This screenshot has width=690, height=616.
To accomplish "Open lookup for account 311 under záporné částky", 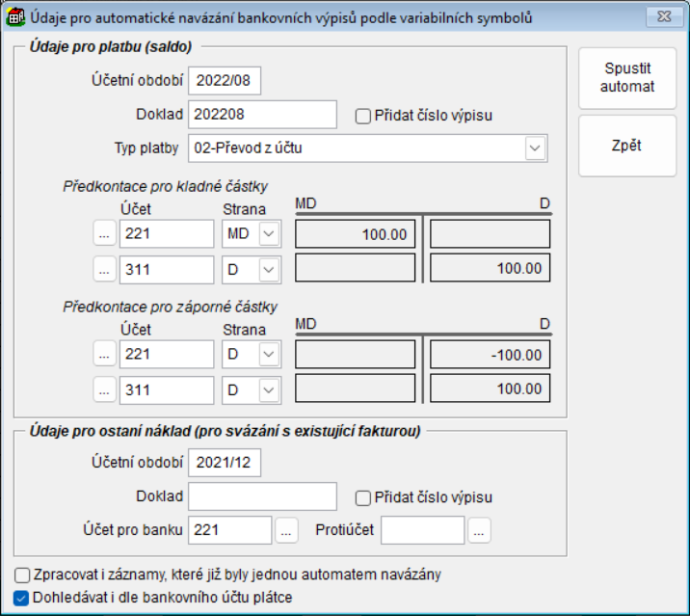I will (x=104, y=389).
